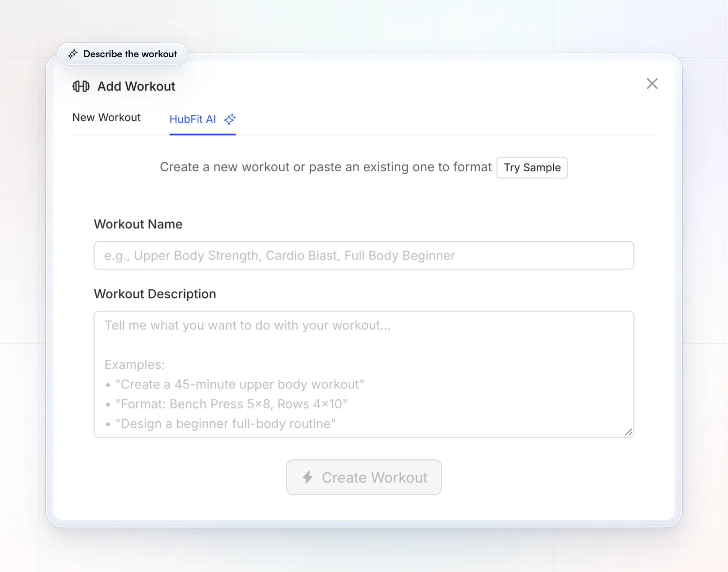Click the Workout Description label
The width and height of the screenshot is (728, 572).
click(x=155, y=294)
